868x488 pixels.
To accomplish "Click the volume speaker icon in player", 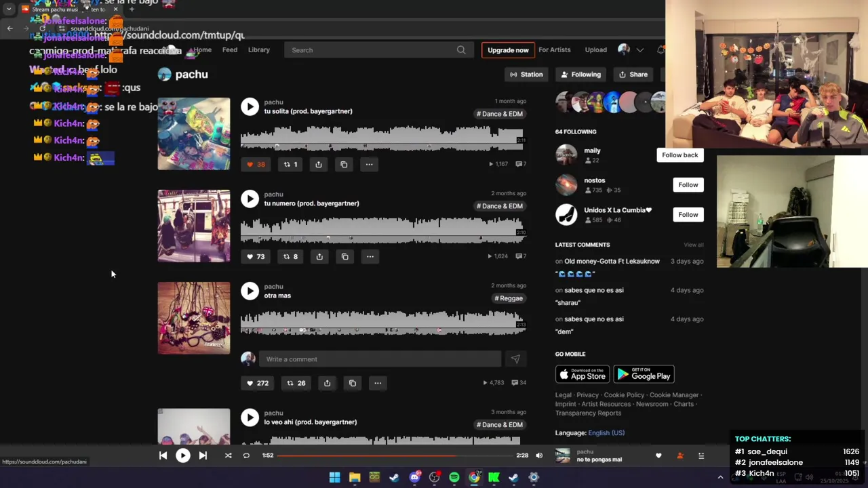I will point(539,455).
